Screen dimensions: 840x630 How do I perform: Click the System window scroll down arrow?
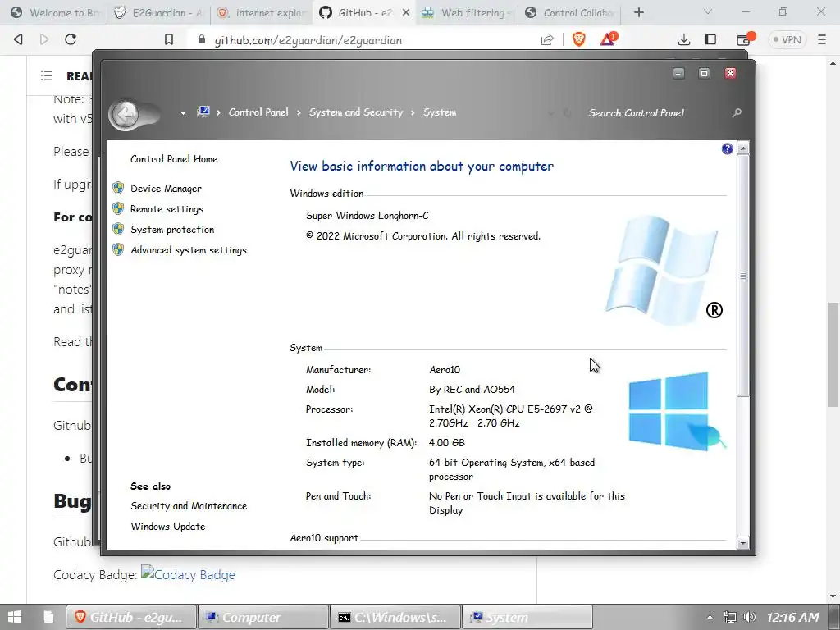pos(742,542)
